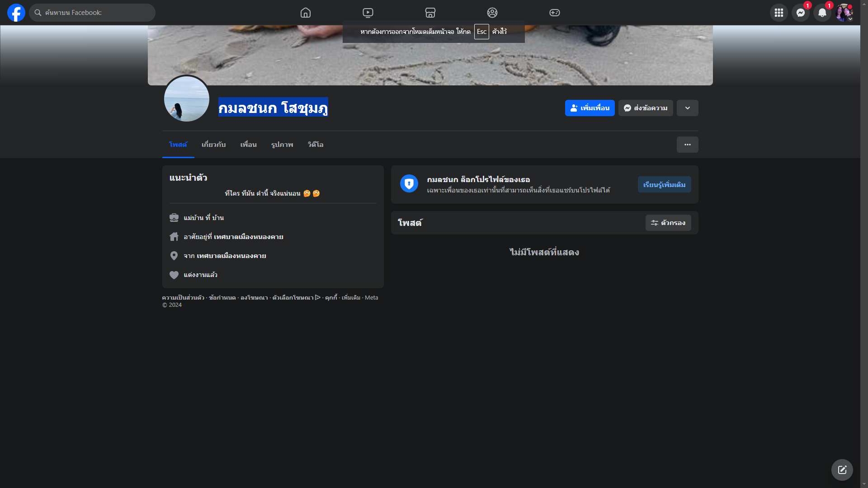Open the Watch video icon
The width and height of the screenshot is (868, 488).
pyautogui.click(x=368, y=13)
